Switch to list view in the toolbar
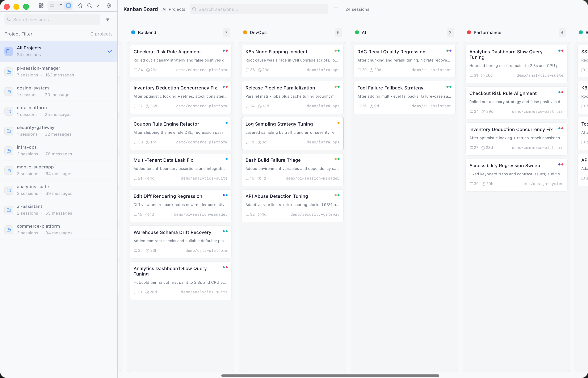 (x=52, y=5)
